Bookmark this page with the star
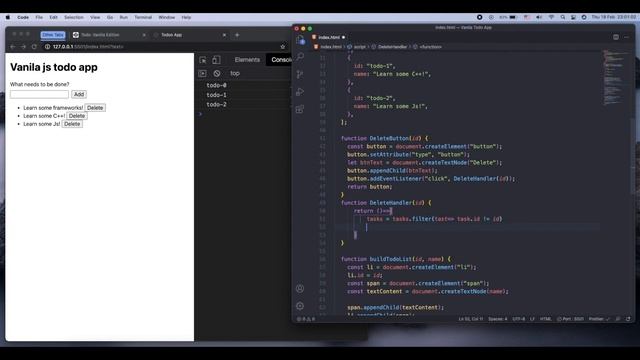This screenshot has height=360, width=640. tap(282, 47)
